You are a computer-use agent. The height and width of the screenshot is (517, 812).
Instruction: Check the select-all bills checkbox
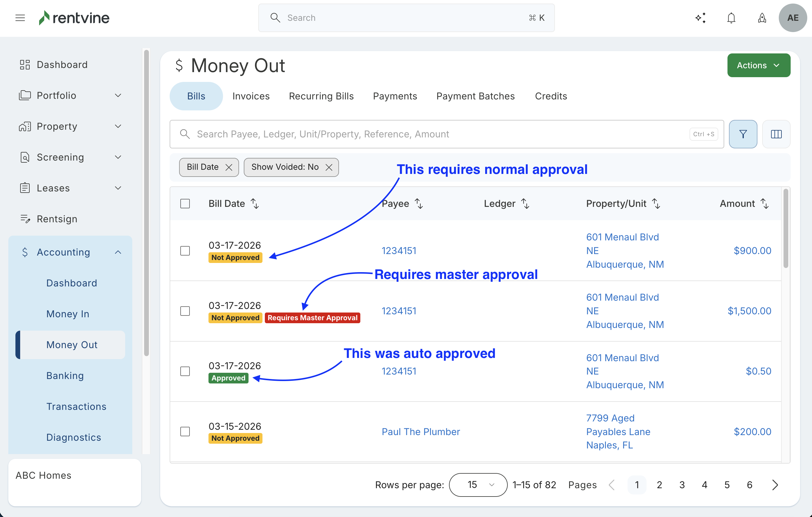pyautogui.click(x=185, y=204)
